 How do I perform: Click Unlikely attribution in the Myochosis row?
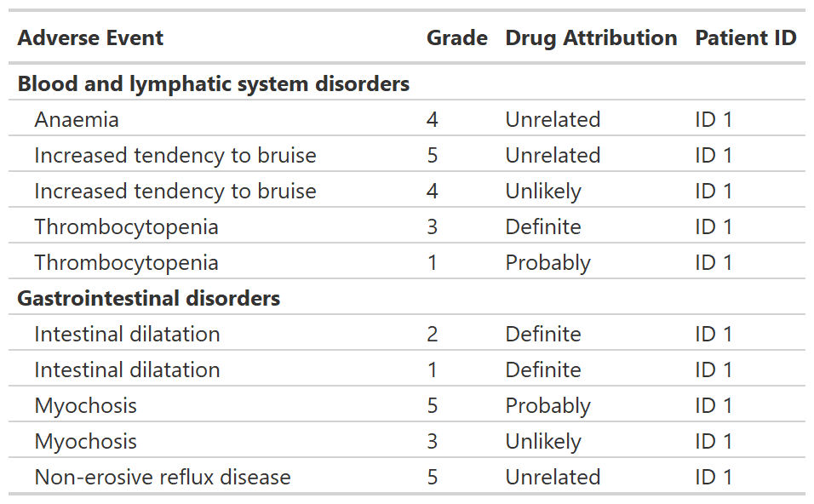[x=543, y=442]
